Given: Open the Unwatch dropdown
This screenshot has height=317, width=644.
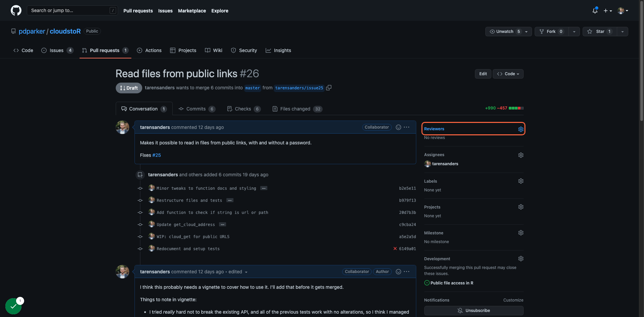Looking at the screenshot, I should coord(508,32).
